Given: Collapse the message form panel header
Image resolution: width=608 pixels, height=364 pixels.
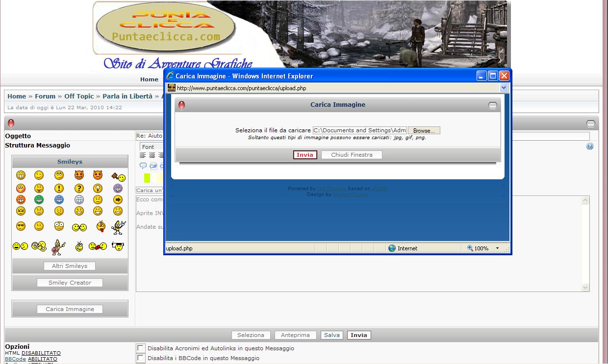Looking at the screenshot, I should click(591, 123).
